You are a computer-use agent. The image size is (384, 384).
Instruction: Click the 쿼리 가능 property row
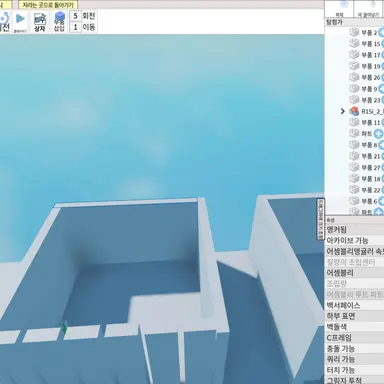point(354,359)
